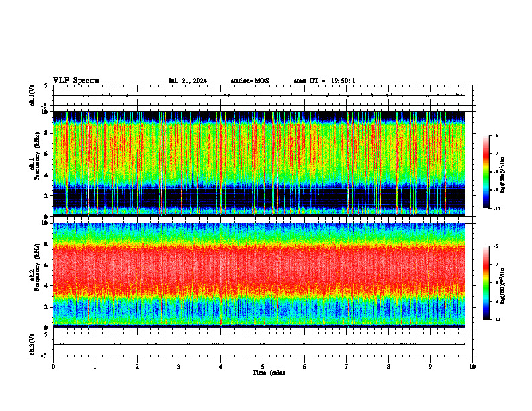
Task: Click the "5" tick on ch.1(V) axis
Action: click(46, 85)
